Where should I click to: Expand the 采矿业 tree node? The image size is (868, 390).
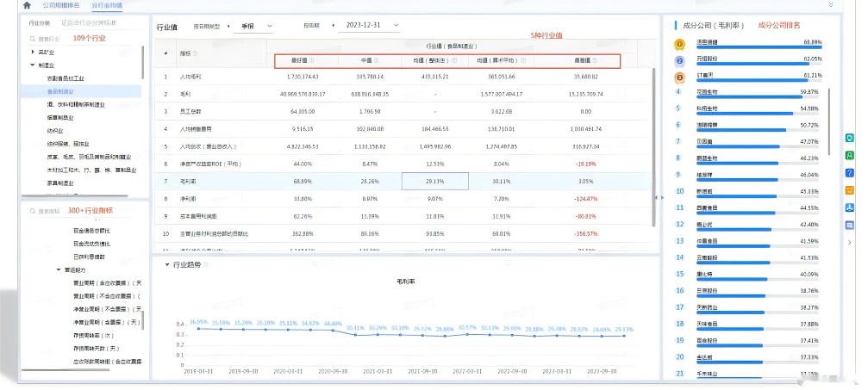tap(31, 53)
